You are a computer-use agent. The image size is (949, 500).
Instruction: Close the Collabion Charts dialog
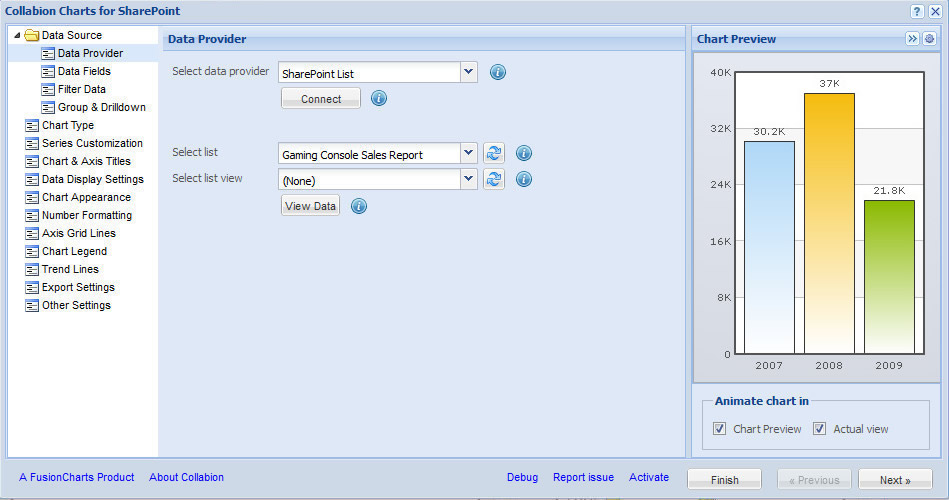click(935, 12)
